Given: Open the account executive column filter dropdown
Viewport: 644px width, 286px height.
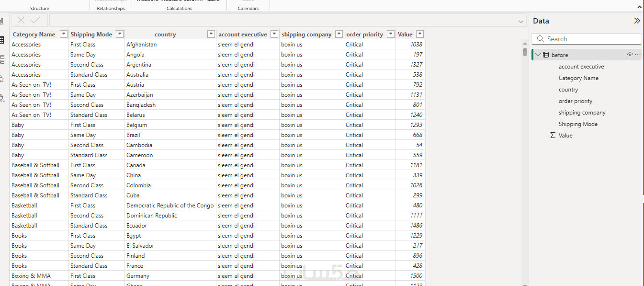Looking at the screenshot, I should coord(274,34).
